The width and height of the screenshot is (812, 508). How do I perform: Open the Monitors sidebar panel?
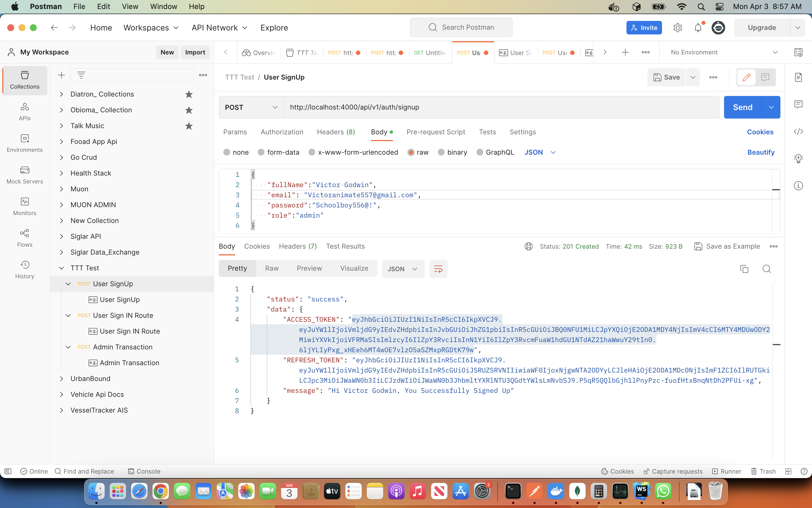pyautogui.click(x=25, y=207)
